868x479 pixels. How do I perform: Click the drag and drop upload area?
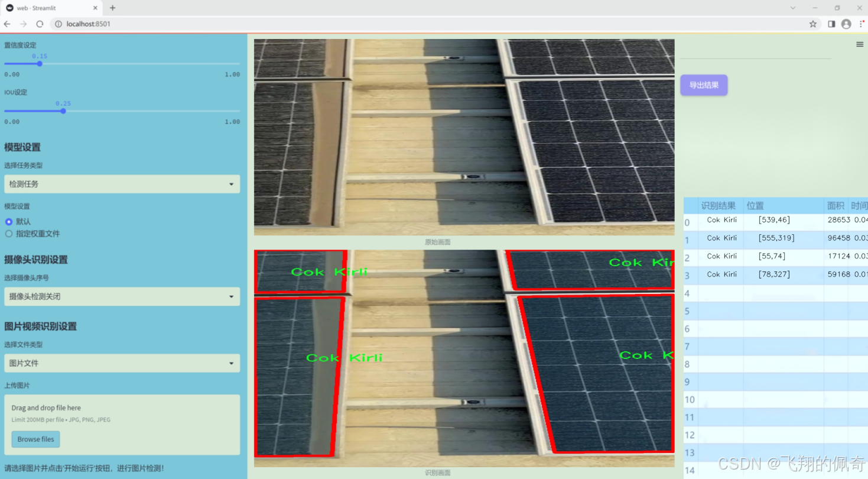pos(122,425)
